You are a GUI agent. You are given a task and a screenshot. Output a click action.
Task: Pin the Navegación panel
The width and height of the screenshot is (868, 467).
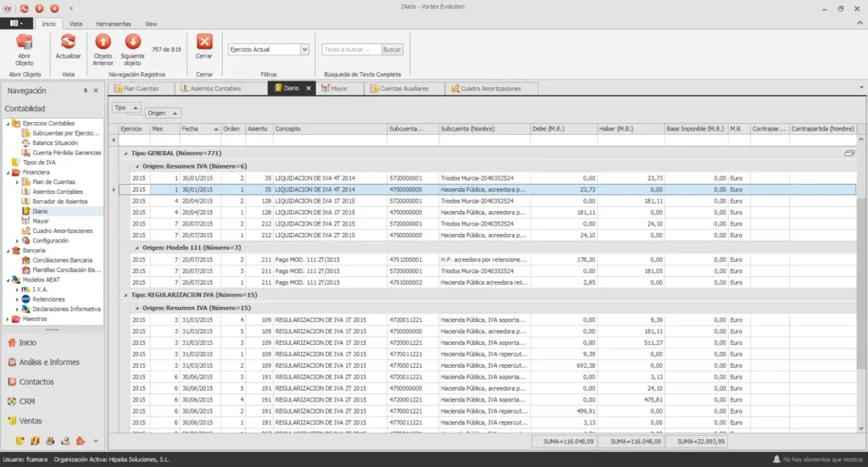pyautogui.click(x=86, y=90)
